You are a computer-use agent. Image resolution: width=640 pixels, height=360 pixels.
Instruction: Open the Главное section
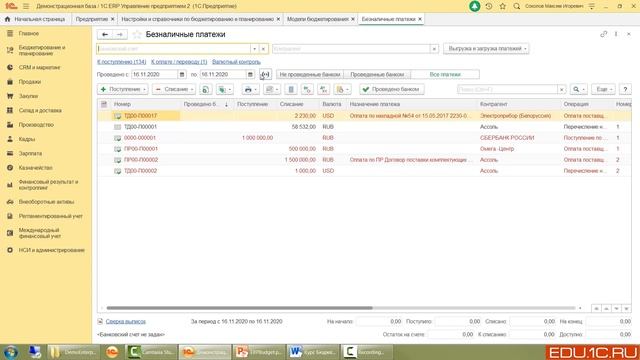click(x=29, y=33)
